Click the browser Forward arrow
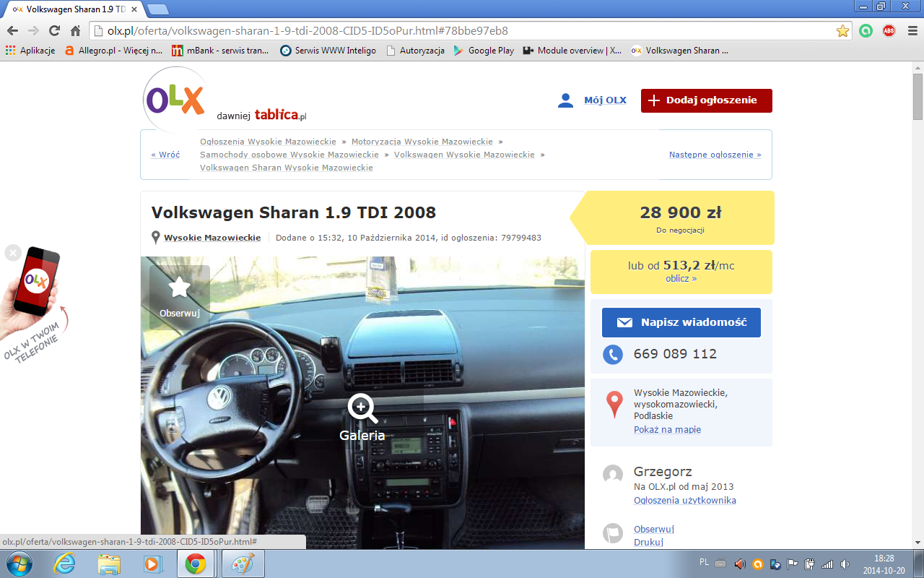The height and width of the screenshot is (578, 924). (x=33, y=31)
